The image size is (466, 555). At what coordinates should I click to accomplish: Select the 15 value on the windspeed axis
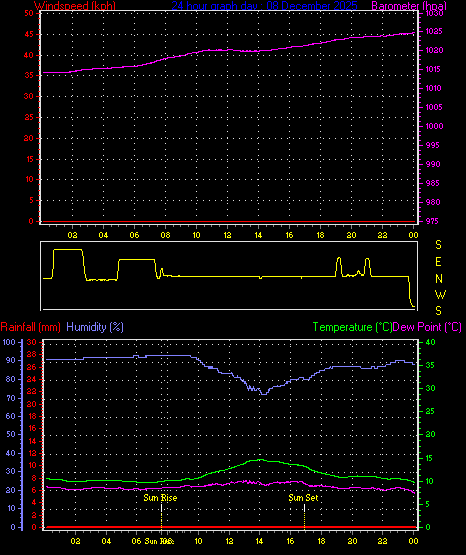point(29,159)
